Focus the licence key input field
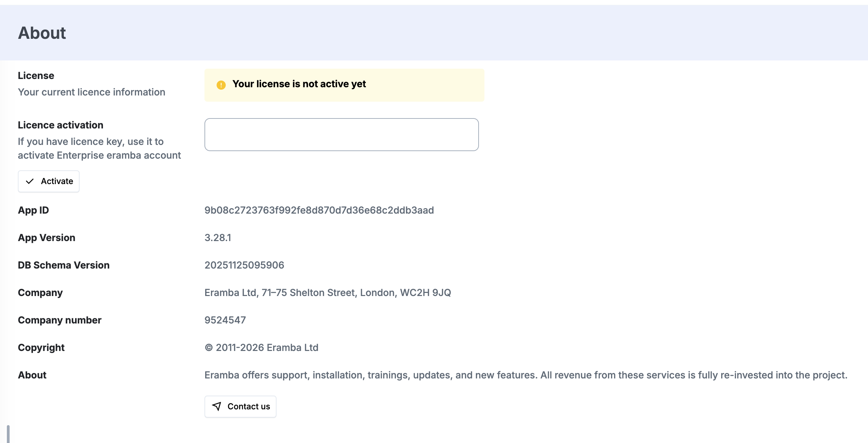This screenshot has width=868, height=443. (x=341, y=135)
